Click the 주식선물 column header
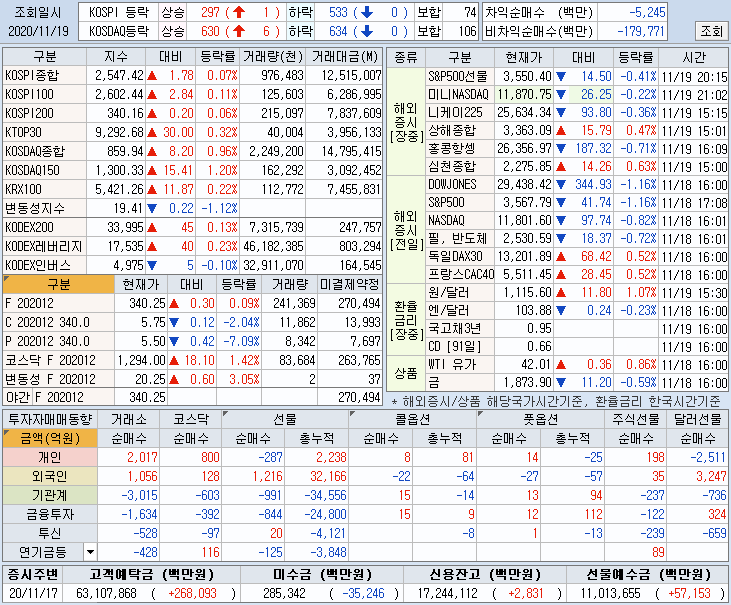The width and height of the screenshot is (731, 605). coord(636,419)
